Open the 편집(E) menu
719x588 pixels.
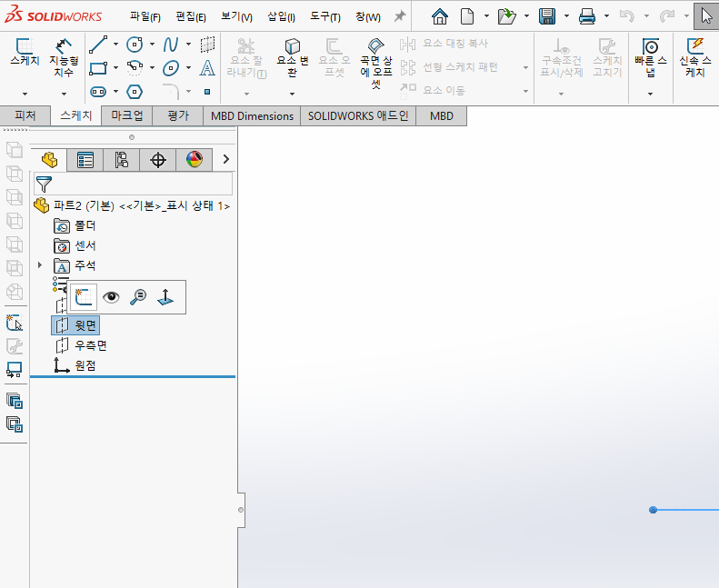point(191,17)
